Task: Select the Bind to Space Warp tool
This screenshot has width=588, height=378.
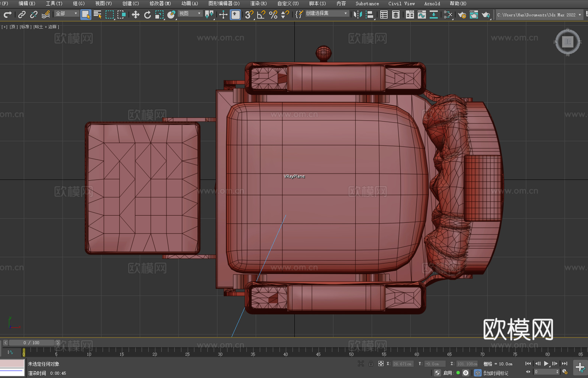Action: point(46,14)
